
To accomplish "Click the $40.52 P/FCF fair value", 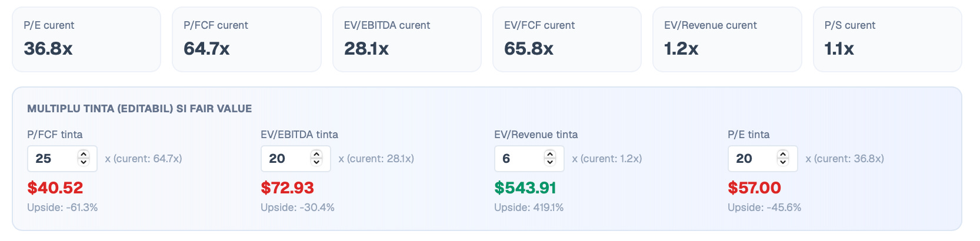I will (55, 188).
